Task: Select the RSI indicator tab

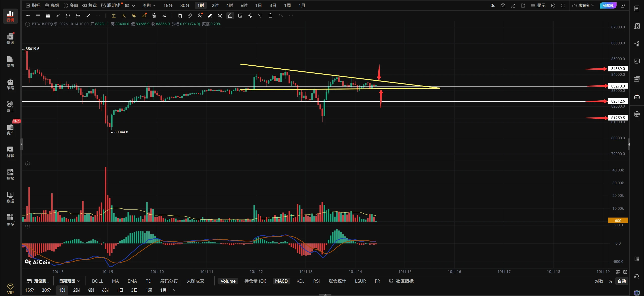Action: click(316, 281)
